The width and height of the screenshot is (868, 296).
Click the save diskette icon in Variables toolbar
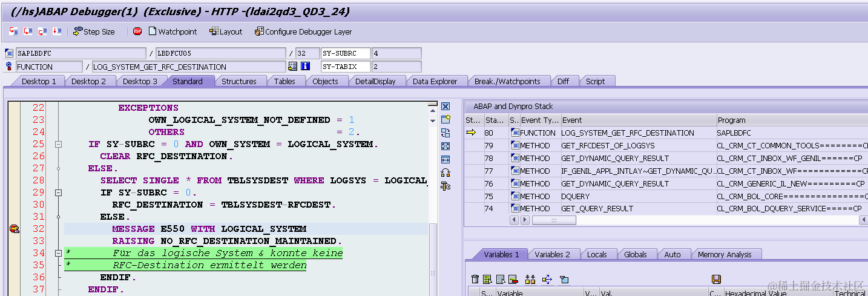tap(716, 279)
